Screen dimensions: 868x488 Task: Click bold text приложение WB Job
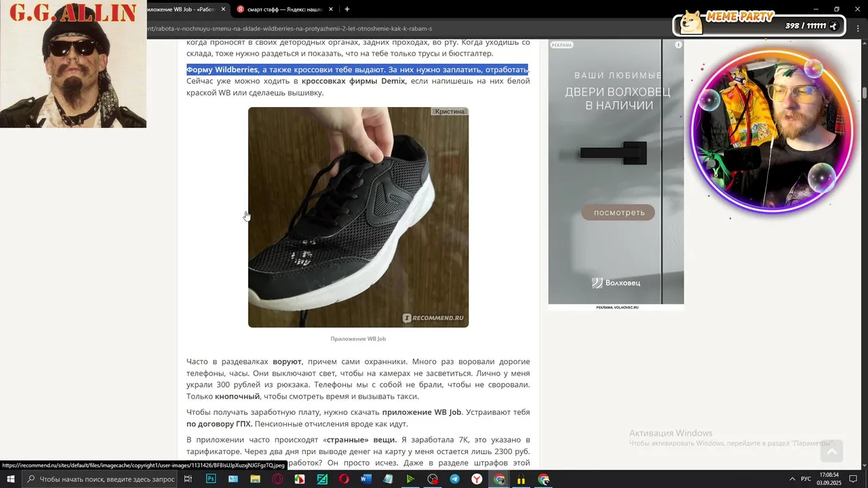[422, 412]
